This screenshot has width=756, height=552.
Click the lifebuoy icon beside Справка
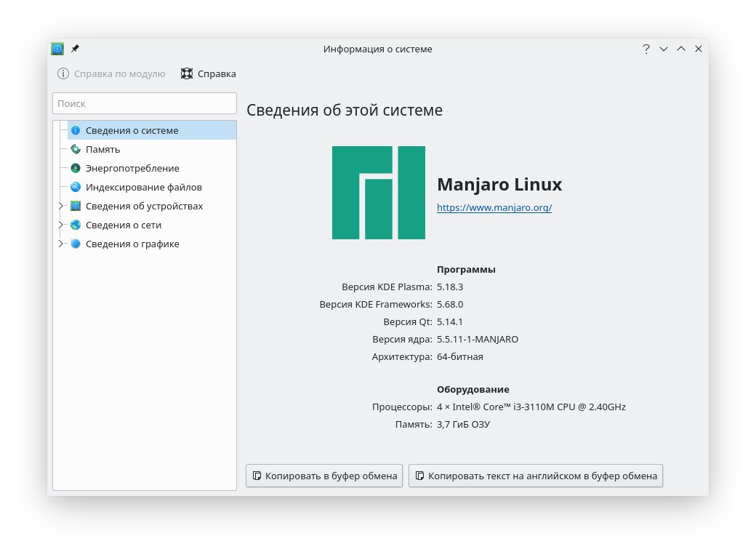(x=187, y=74)
